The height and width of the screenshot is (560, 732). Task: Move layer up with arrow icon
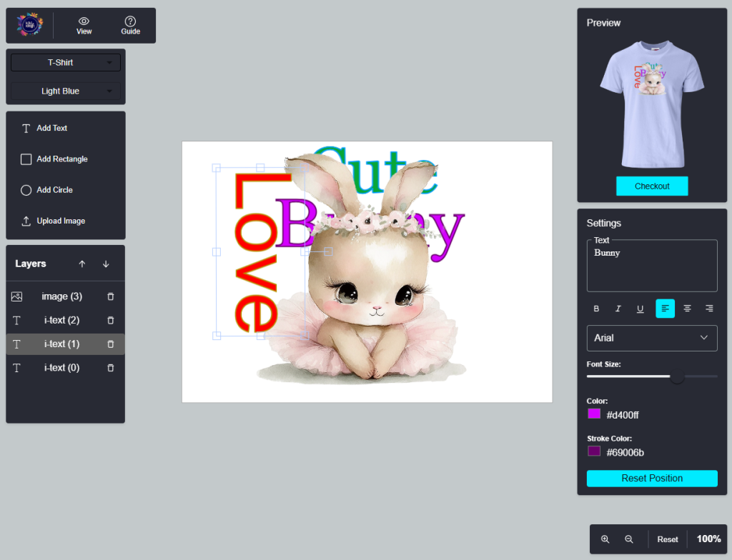click(82, 264)
